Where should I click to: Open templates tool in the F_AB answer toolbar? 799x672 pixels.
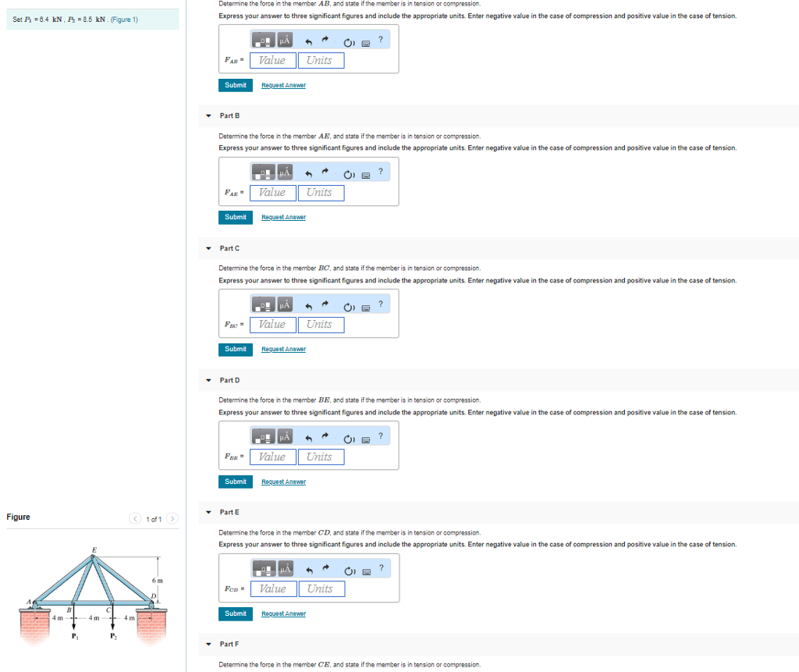[264, 40]
